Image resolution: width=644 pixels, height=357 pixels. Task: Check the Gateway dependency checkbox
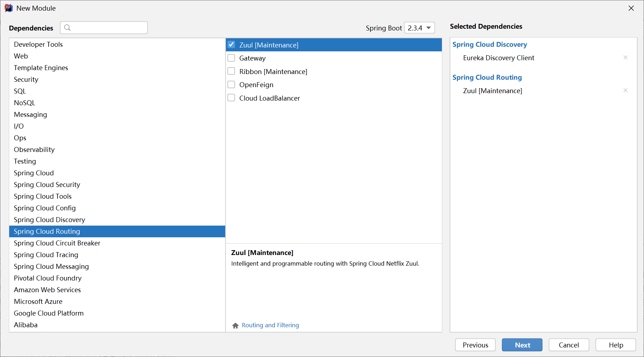click(231, 58)
